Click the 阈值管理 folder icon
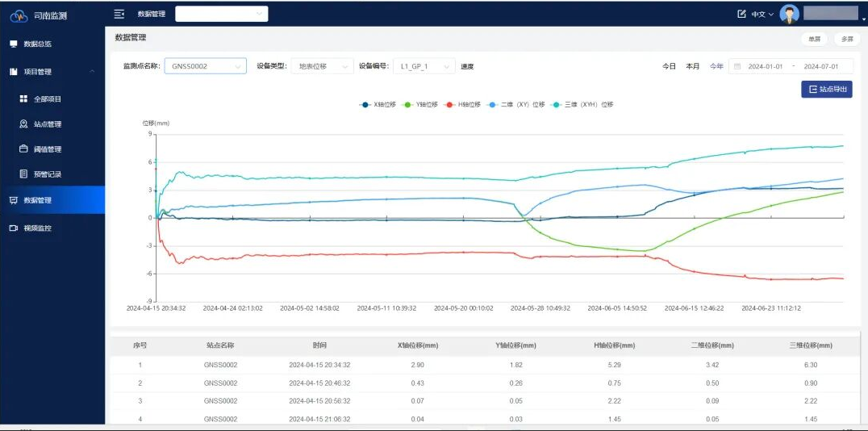Screen dimensions: 868x431 pos(24,149)
